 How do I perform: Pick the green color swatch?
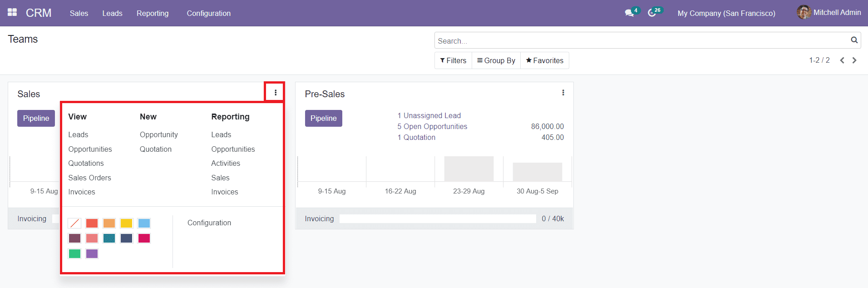pos(74,253)
